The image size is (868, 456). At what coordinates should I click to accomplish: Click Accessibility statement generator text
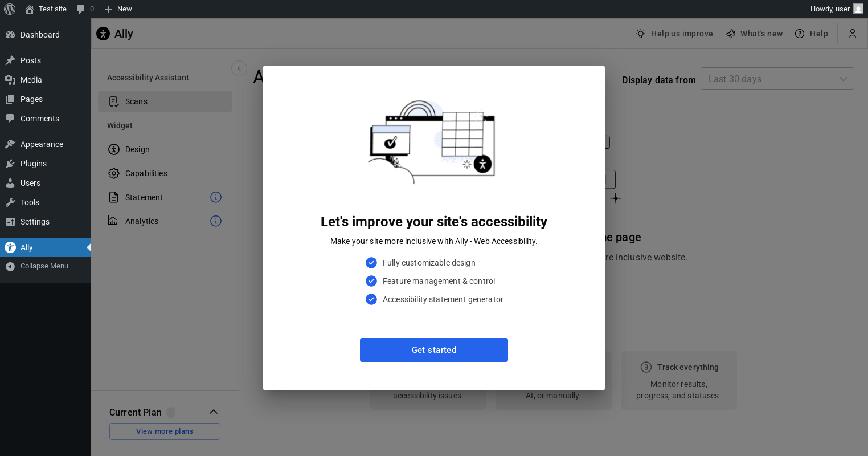(443, 299)
